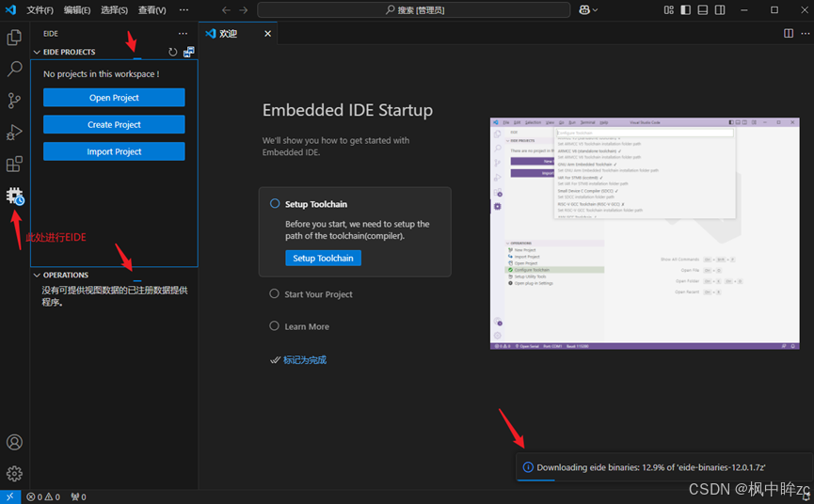Click the ports forwarded status item
Image resolution: width=814 pixels, height=504 pixels.
coord(78,496)
